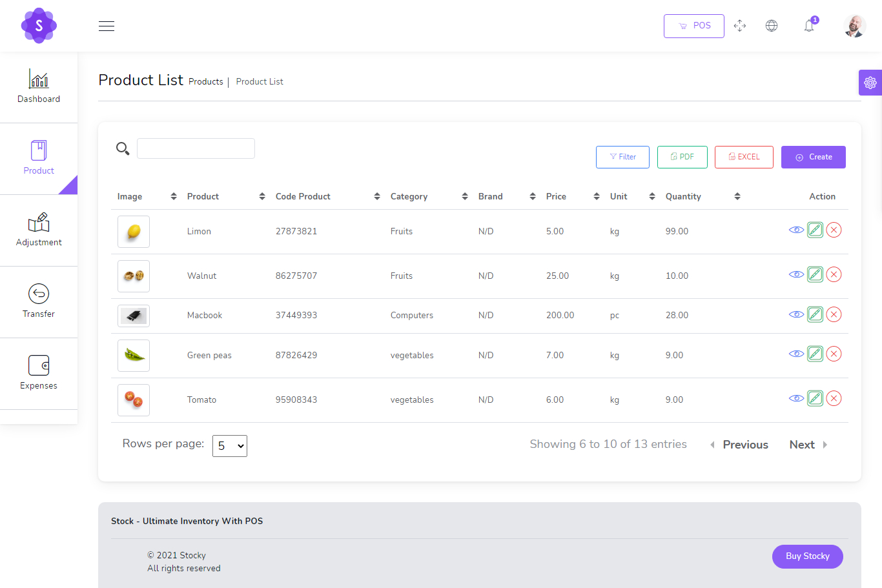This screenshot has width=882, height=588.
Task: View details of the Macbook product
Action: 795,314
